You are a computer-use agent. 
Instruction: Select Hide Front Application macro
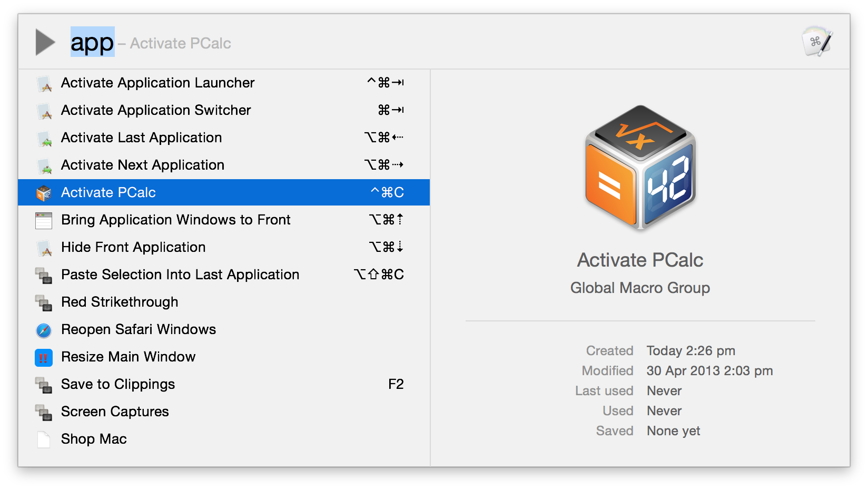click(133, 247)
